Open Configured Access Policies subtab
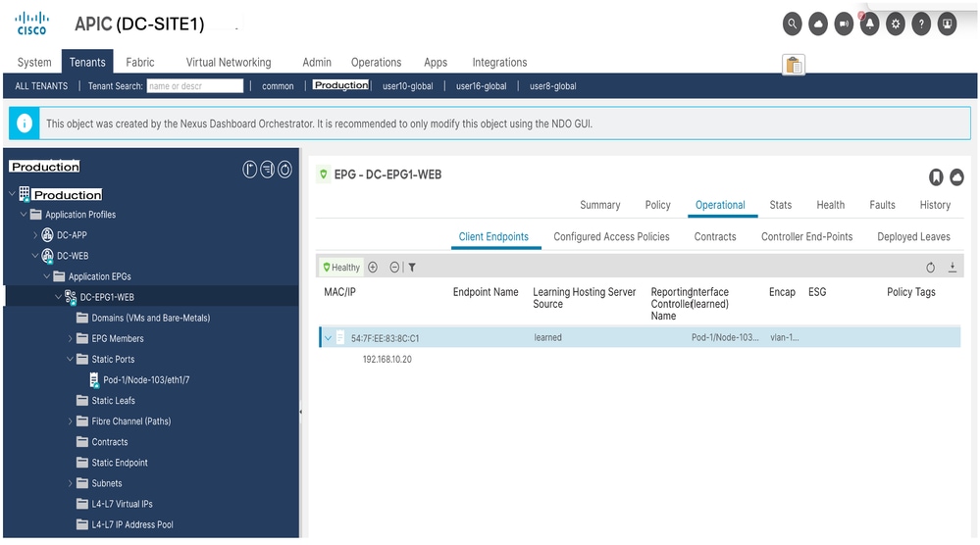980x545 pixels. coord(611,236)
